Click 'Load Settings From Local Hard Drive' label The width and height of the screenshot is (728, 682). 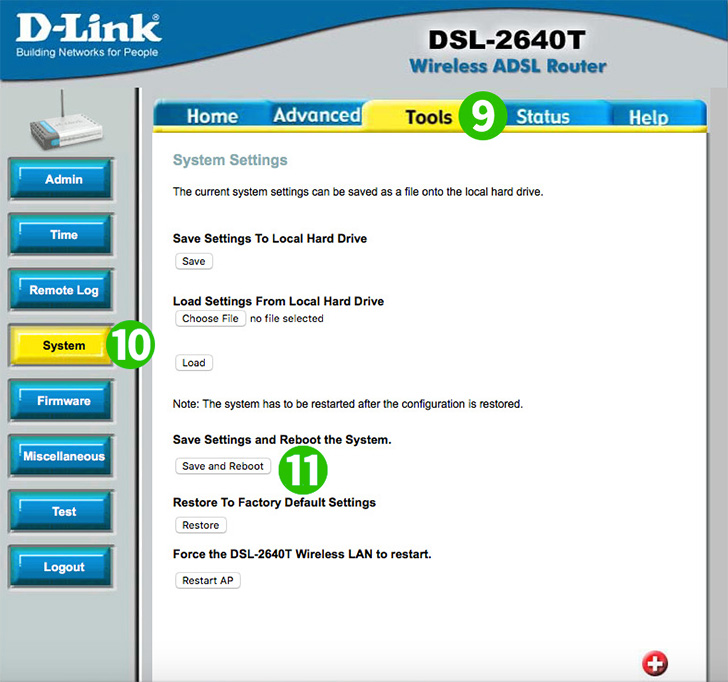278,301
